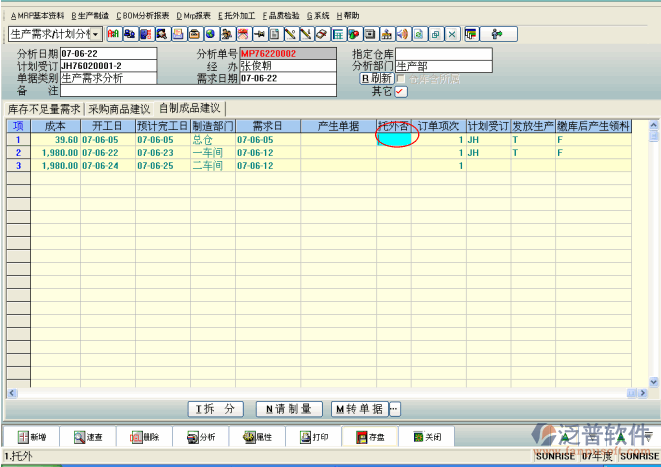Screen dimensions: 661x467
Task: Open the B生产制造 menu
Action: tap(90, 16)
